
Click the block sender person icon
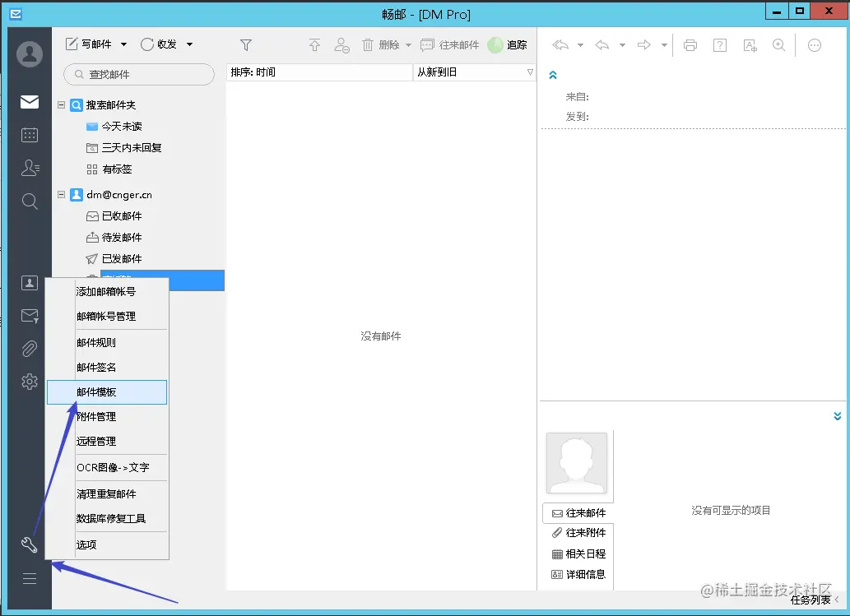341,45
